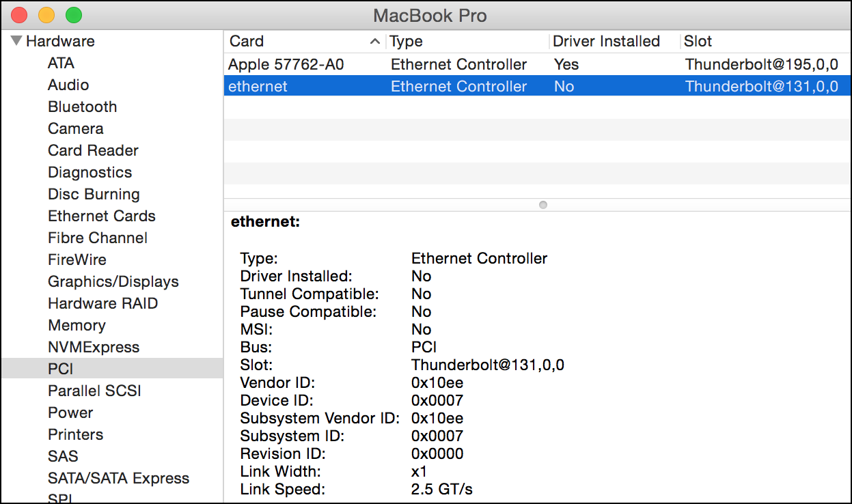The width and height of the screenshot is (852, 504).
Task: Select Diagnostics in the sidebar
Action: [x=90, y=172]
